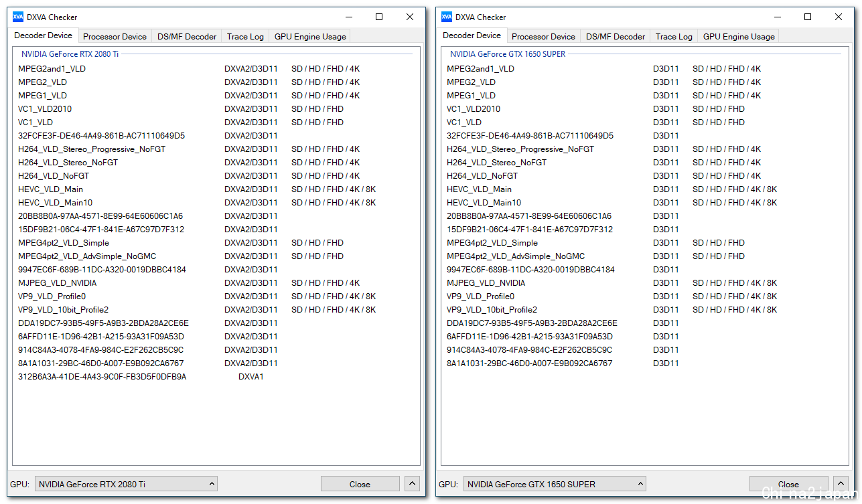Click the Close button in the GTX 1650 SUPER window
Image resolution: width=862 pixels, height=504 pixels.
pyautogui.click(x=788, y=484)
